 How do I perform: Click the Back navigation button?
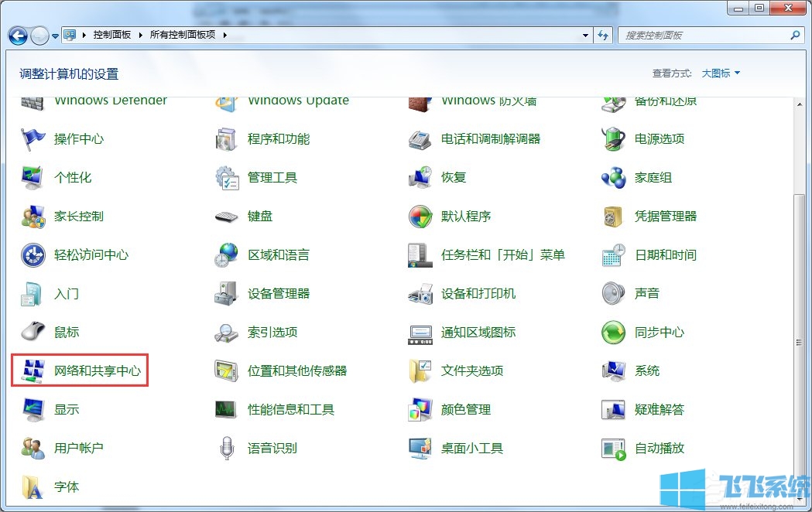(18, 36)
